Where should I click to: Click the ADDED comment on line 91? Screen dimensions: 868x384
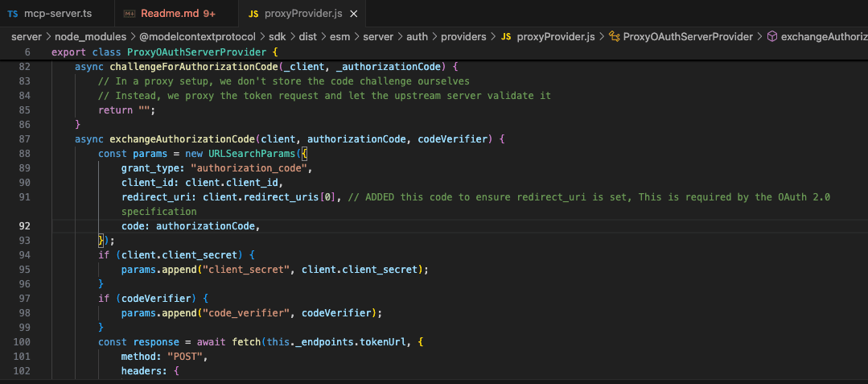[x=589, y=196]
